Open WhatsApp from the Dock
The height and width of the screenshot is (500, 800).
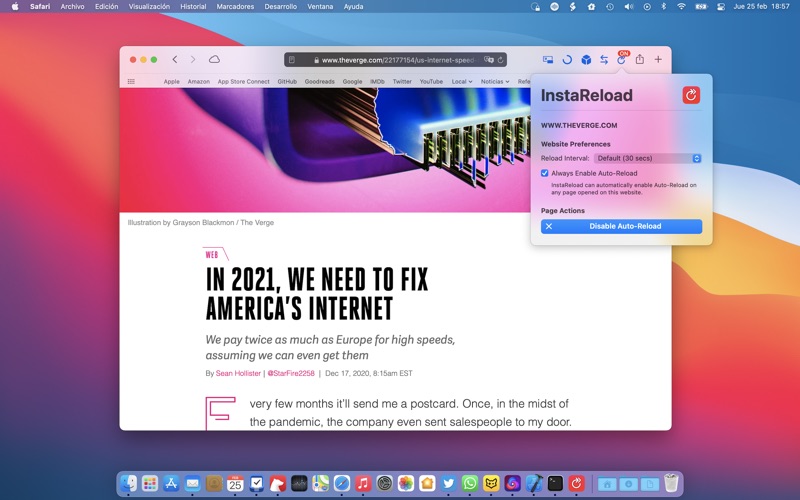click(470, 483)
